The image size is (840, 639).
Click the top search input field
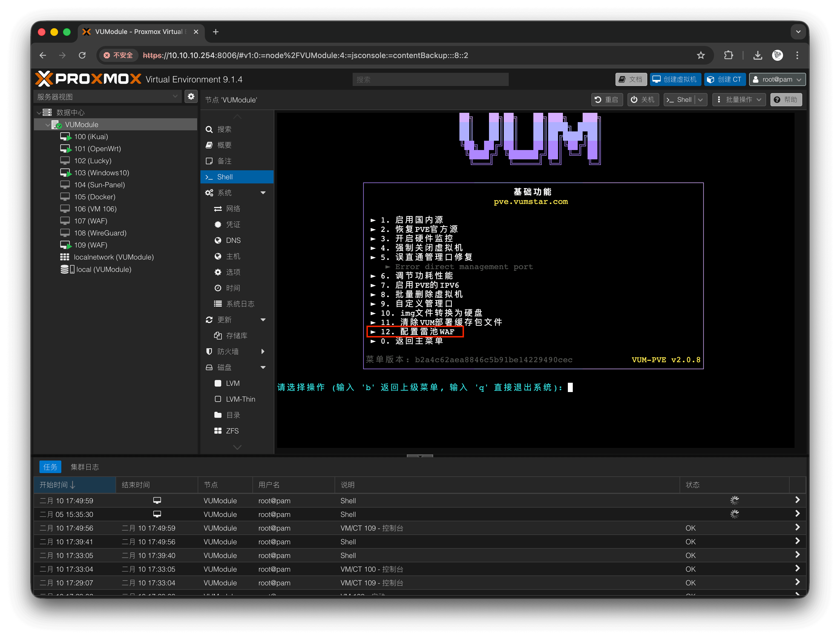(430, 79)
